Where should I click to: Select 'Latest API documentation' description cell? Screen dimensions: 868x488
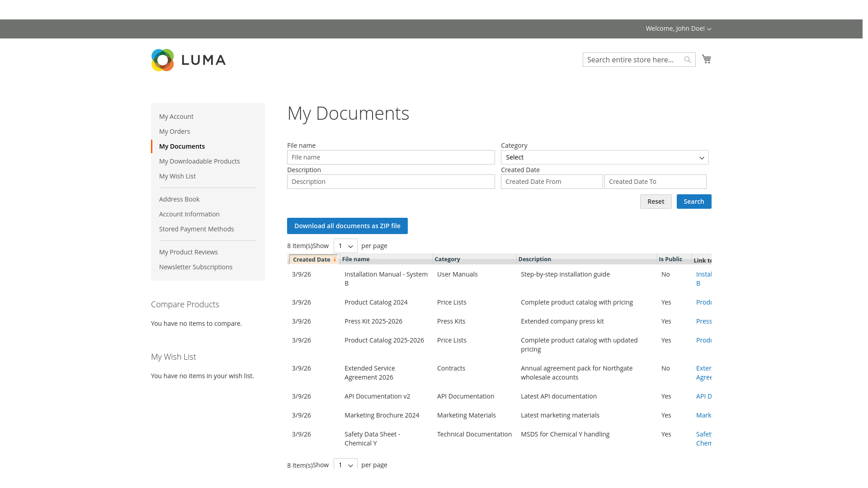click(559, 396)
